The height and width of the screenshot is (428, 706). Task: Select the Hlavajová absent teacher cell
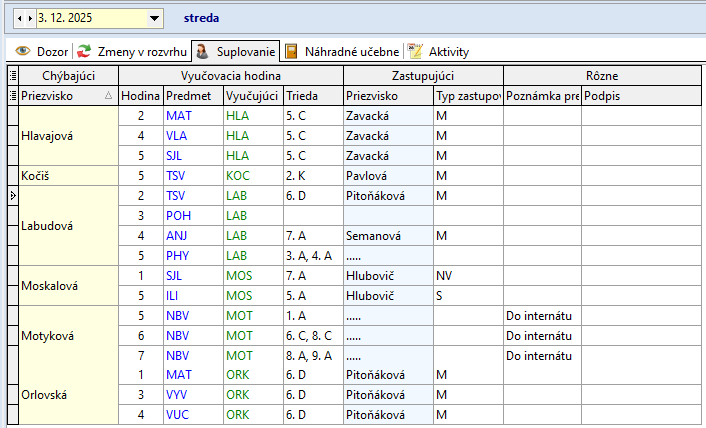click(69, 135)
